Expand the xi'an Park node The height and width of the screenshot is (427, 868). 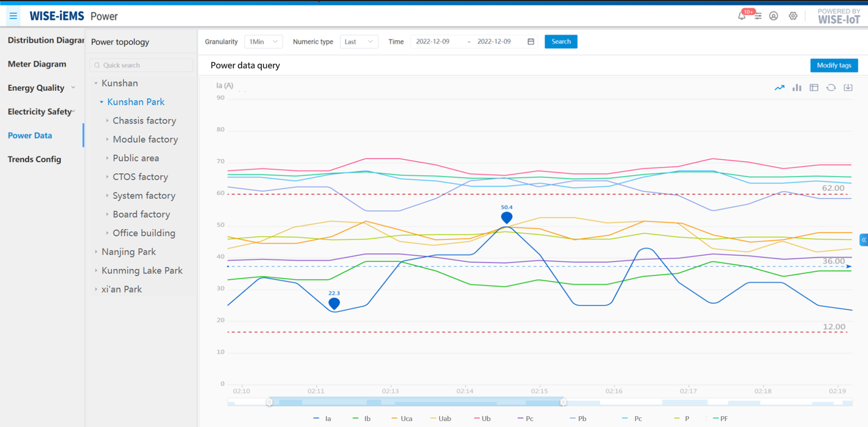click(96, 289)
